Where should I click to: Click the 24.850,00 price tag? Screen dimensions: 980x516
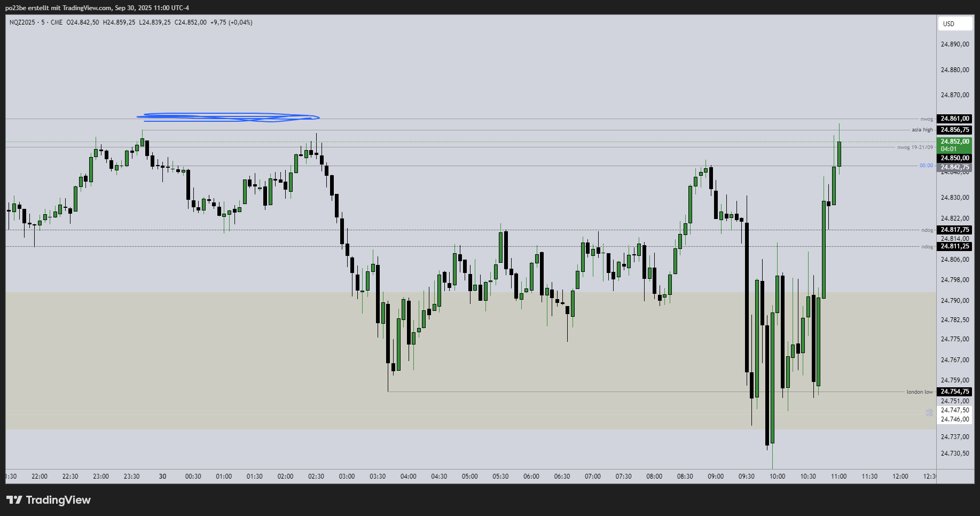(x=954, y=158)
